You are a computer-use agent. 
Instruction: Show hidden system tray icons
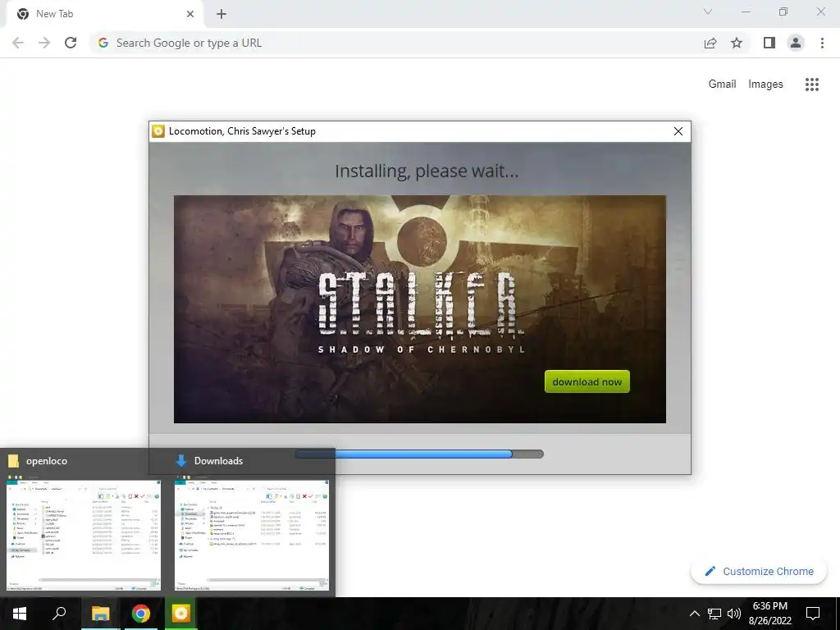click(x=694, y=614)
